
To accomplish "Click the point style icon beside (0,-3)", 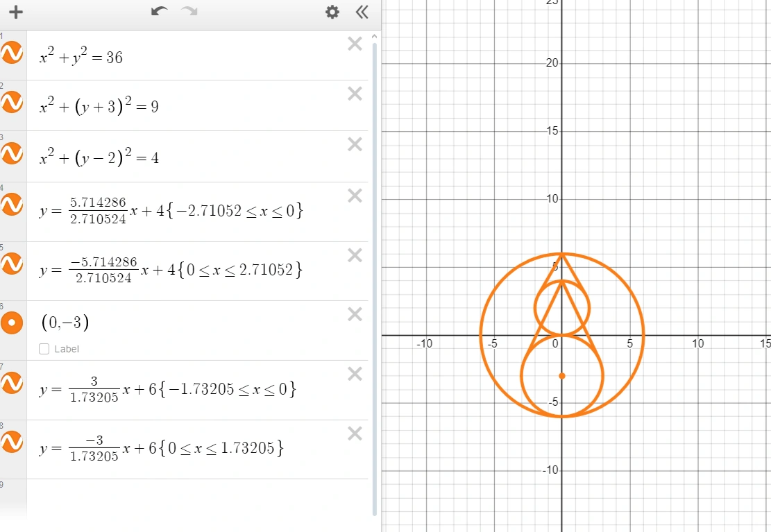I will click(x=12, y=323).
